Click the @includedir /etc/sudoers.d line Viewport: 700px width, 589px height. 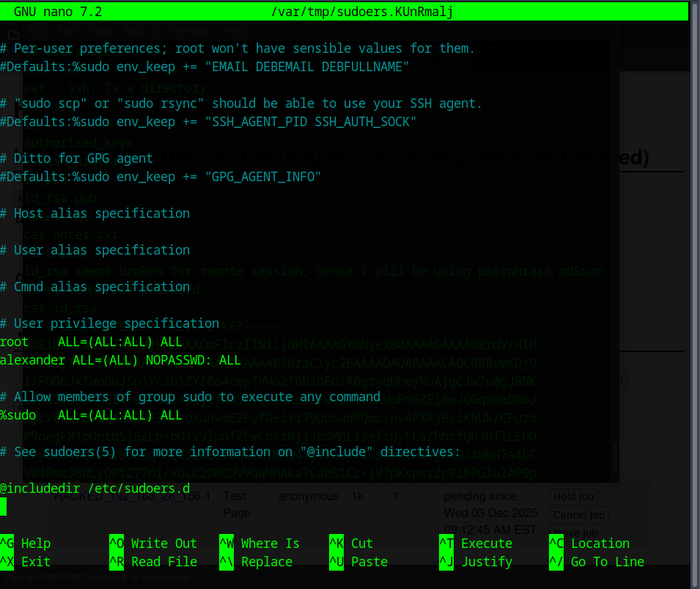[x=95, y=489]
